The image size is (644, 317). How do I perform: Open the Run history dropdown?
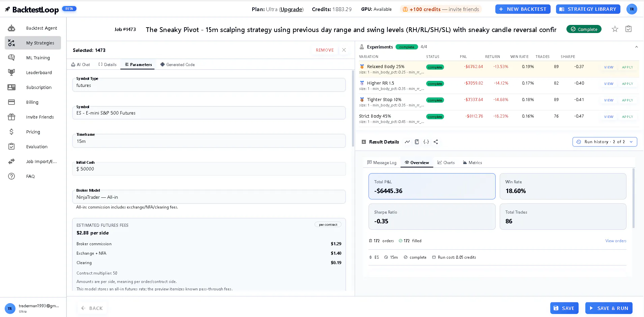[605, 142]
